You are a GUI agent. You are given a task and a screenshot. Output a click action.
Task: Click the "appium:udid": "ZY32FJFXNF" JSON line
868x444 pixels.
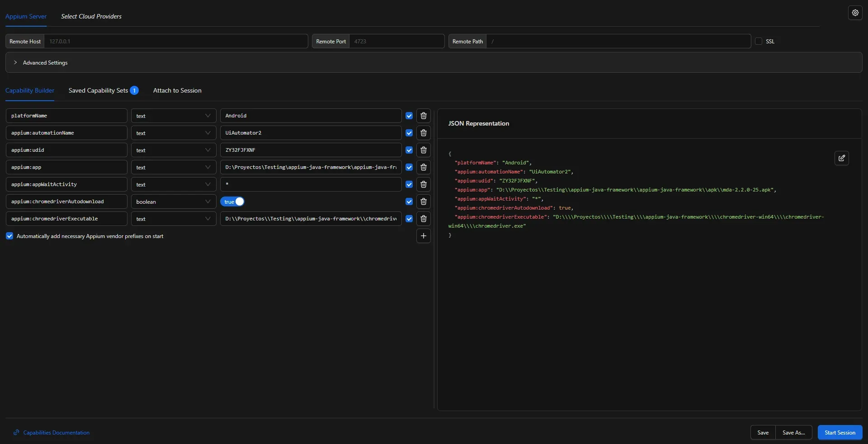click(x=496, y=181)
